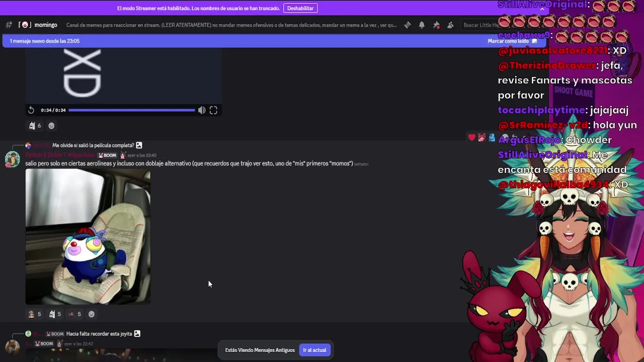Screen dimensions: 644x362
Task: Toggle member list icon in header
Action: pos(450,25)
